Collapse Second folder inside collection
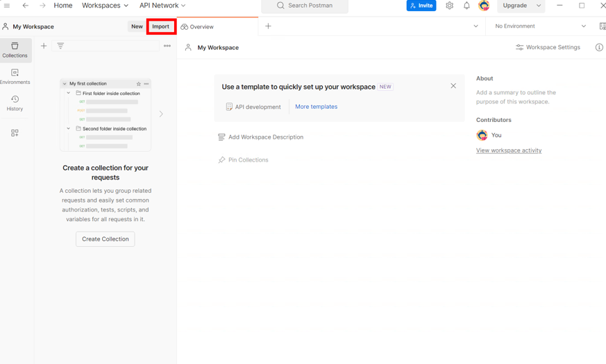This screenshot has width=606, height=364. (x=69, y=128)
